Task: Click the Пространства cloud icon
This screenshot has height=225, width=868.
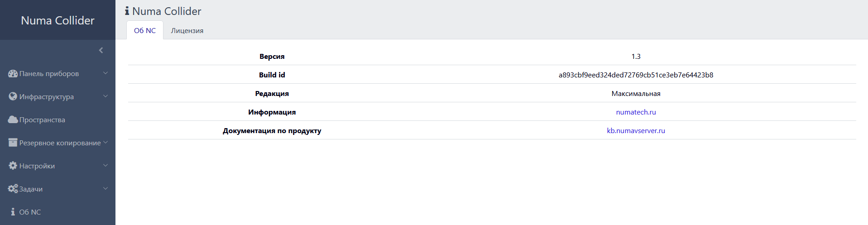Action: 13,120
